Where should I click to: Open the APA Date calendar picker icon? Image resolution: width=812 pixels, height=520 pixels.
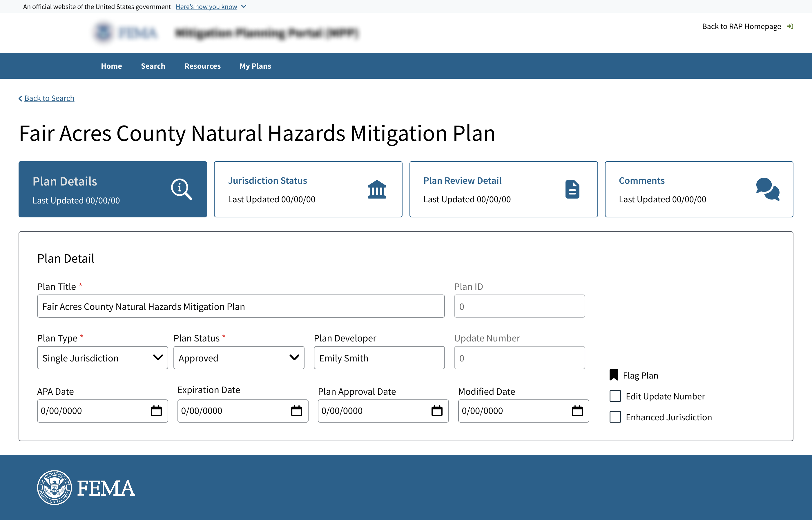(156, 411)
